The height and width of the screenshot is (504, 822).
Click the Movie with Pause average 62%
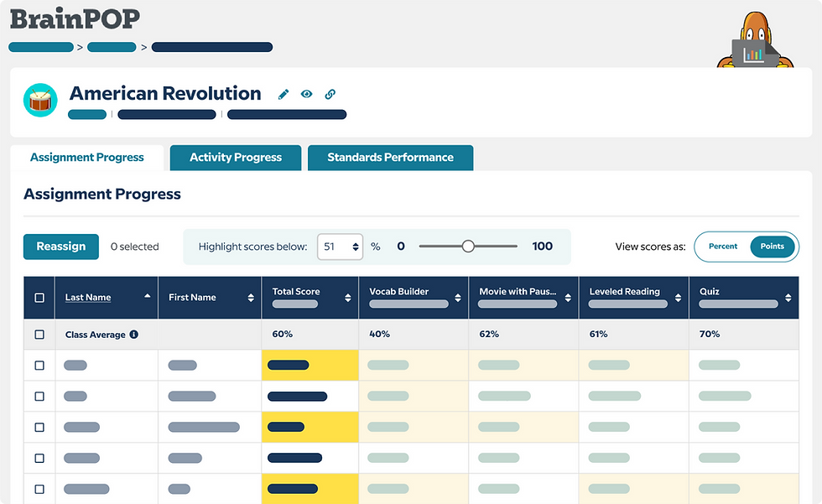(x=489, y=334)
